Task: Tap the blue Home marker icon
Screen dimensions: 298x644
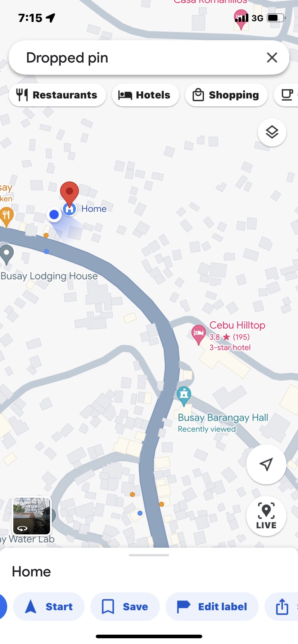Action: [69, 209]
